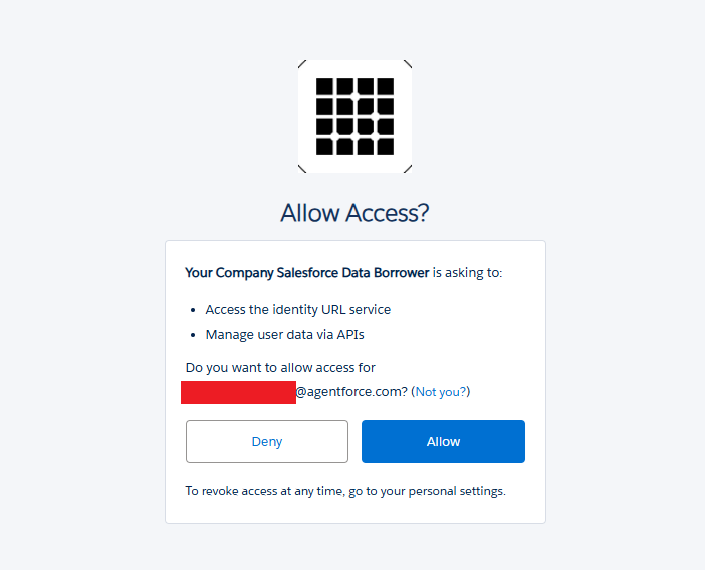Deny the access request
Viewport: 705px width, 570px height.
(267, 441)
